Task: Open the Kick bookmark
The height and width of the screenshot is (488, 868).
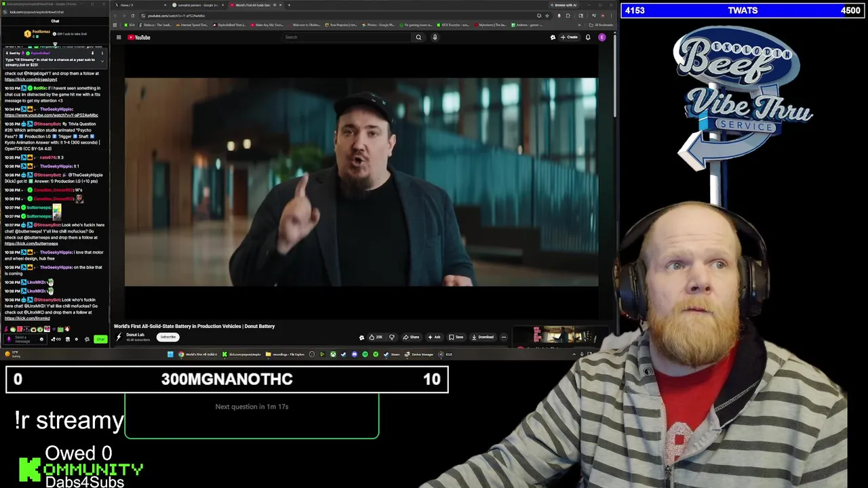Action: (x=129, y=25)
